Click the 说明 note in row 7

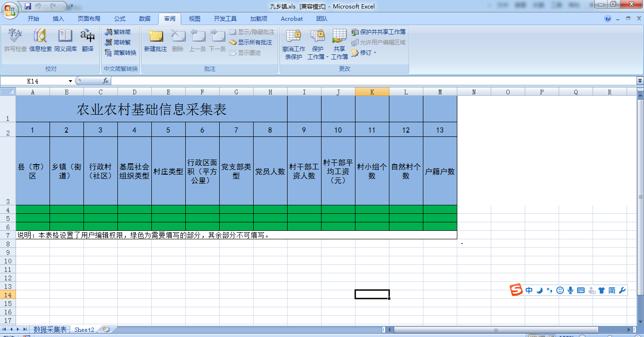[x=236, y=235]
